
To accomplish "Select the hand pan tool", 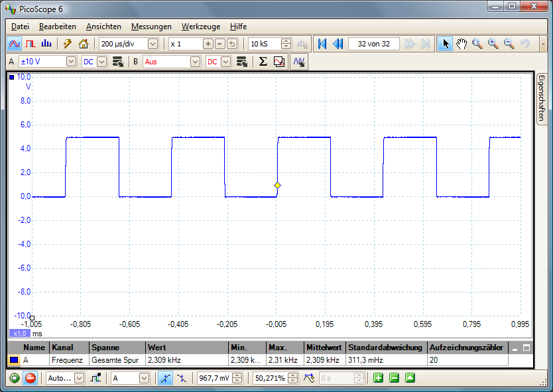I will (x=461, y=44).
